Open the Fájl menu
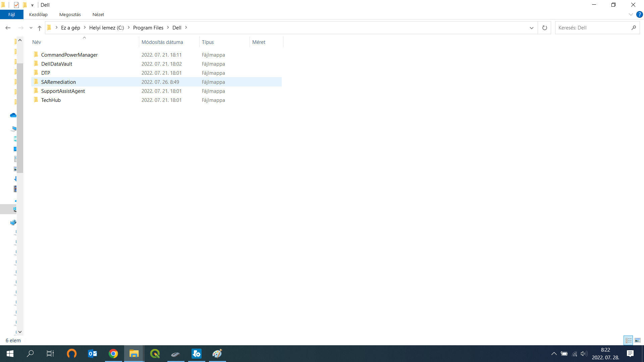 12,14
